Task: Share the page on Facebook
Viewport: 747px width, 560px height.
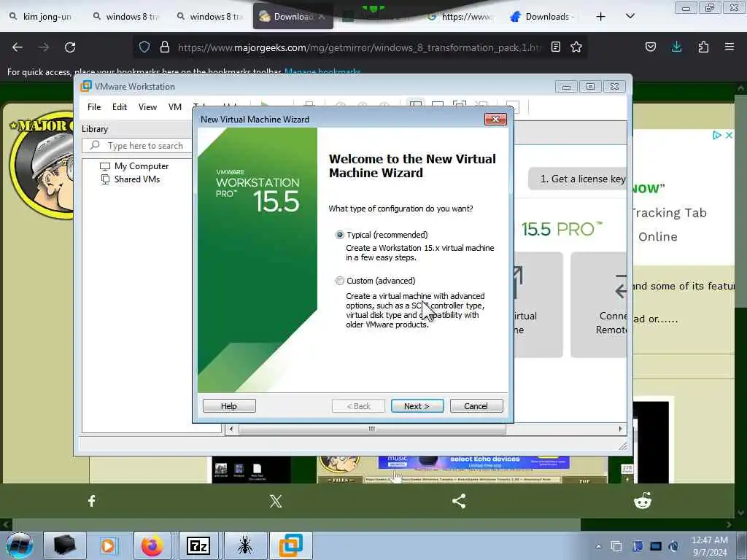Action: click(91, 501)
